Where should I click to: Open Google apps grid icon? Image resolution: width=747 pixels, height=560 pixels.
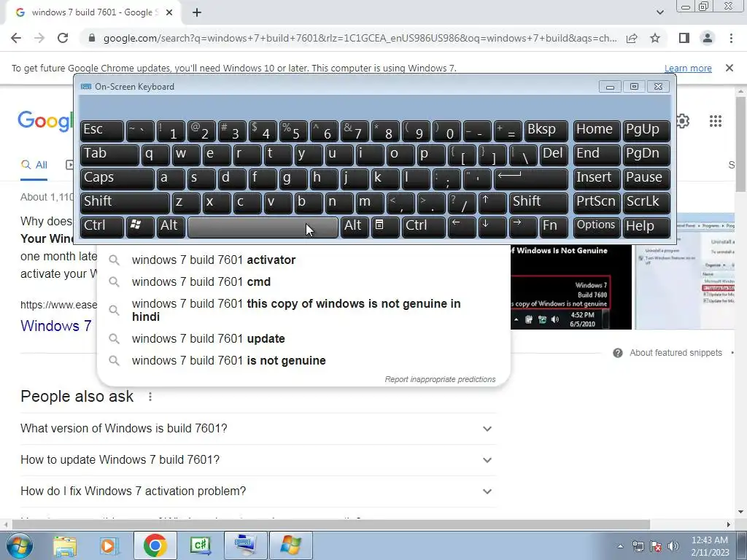(715, 121)
